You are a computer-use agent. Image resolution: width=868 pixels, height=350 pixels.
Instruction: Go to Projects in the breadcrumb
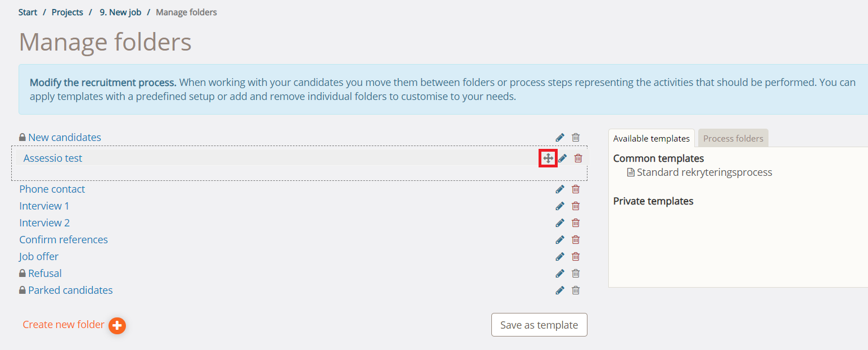(x=67, y=12)
